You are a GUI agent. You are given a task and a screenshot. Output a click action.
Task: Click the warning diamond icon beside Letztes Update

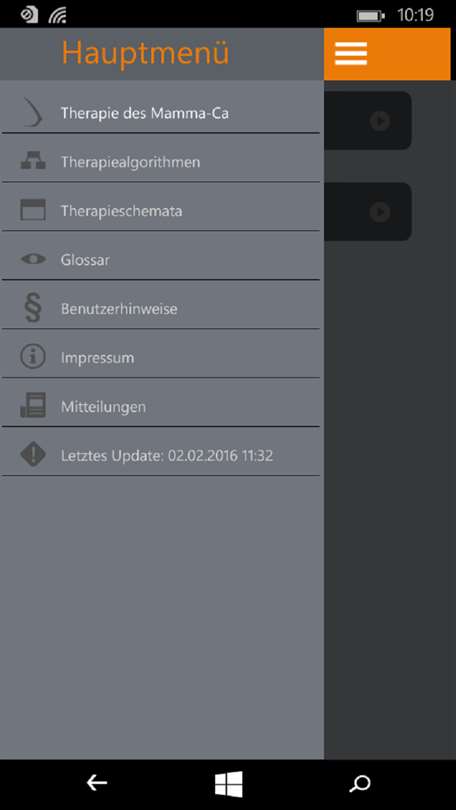pos(33,455)
